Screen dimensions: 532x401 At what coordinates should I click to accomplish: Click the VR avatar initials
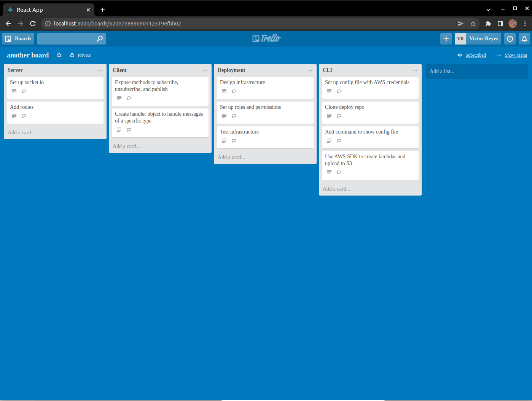tap(460, 39)
